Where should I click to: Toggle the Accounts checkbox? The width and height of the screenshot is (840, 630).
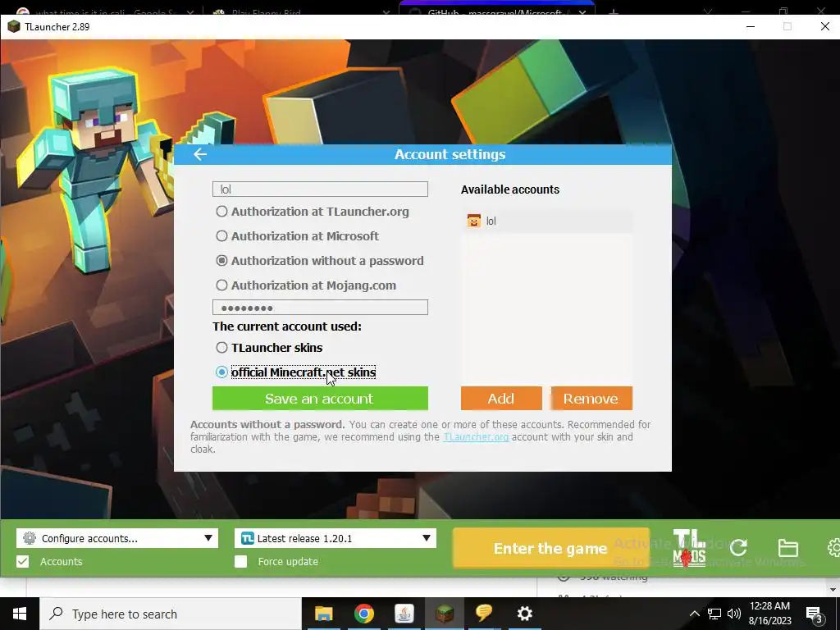tap(22, 561)
